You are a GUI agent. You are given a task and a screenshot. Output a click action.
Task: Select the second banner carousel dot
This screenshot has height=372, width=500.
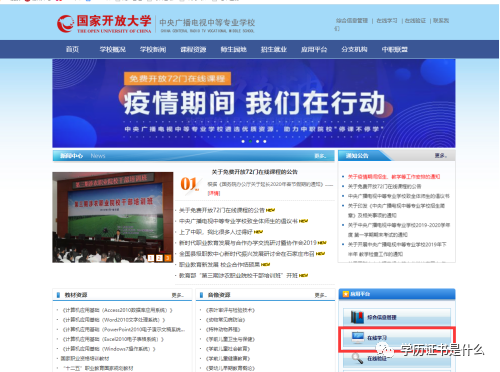pyautogui.click(x=250, y=141)
